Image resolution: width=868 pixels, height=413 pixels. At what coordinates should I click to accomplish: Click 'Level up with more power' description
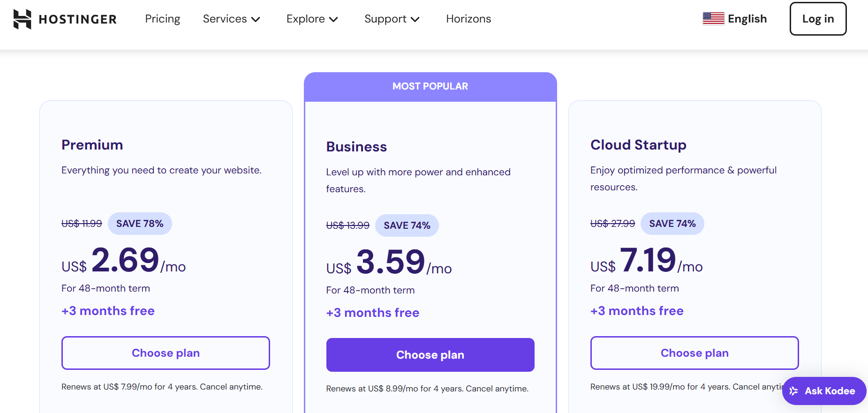[418, 180]
